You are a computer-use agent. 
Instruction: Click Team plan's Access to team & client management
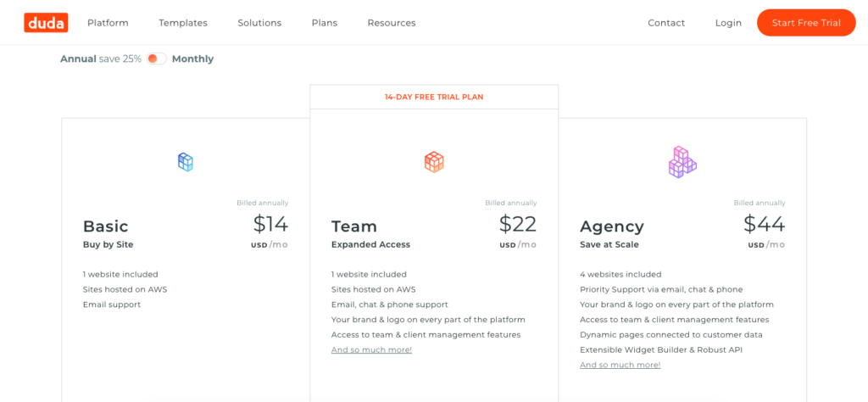point(426,335)
